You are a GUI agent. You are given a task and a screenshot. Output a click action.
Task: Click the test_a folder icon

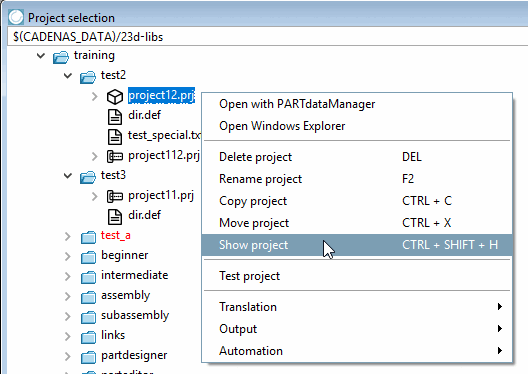88,237
